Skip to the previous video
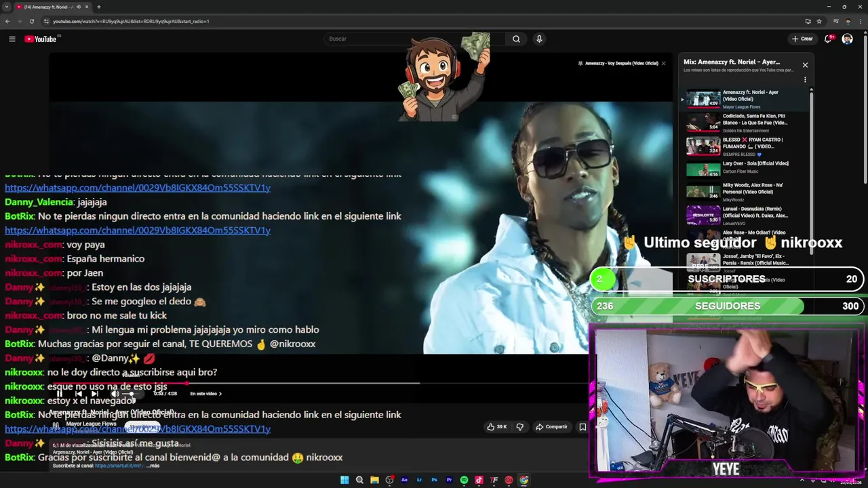This screenshot has height=488, width=868. click(x=78, y=394)
